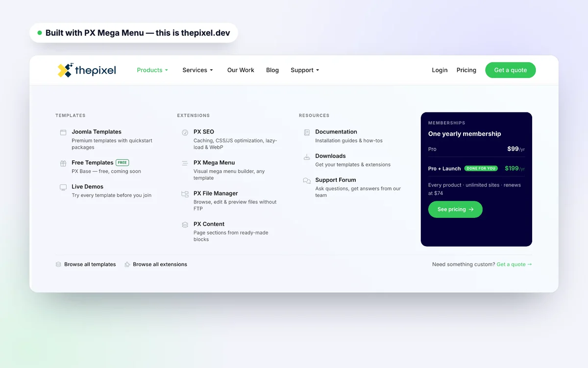The image size is (588, 368).
Task: Click the Live Demos monitor icon
Action: pyautogui.click(x=63, y=187)
